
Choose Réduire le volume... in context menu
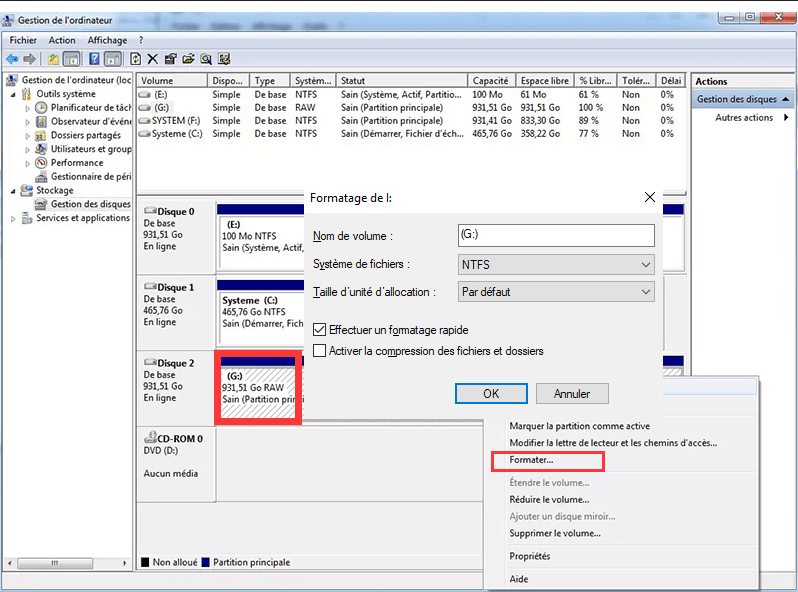click(x=549, y=499)
